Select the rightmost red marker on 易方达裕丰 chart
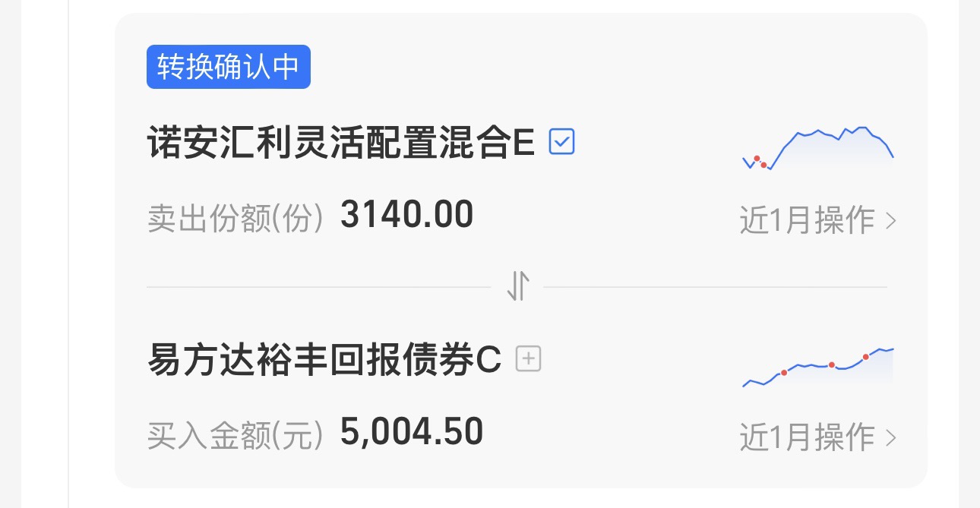The image size is (980, 508). tap(866, 357)
